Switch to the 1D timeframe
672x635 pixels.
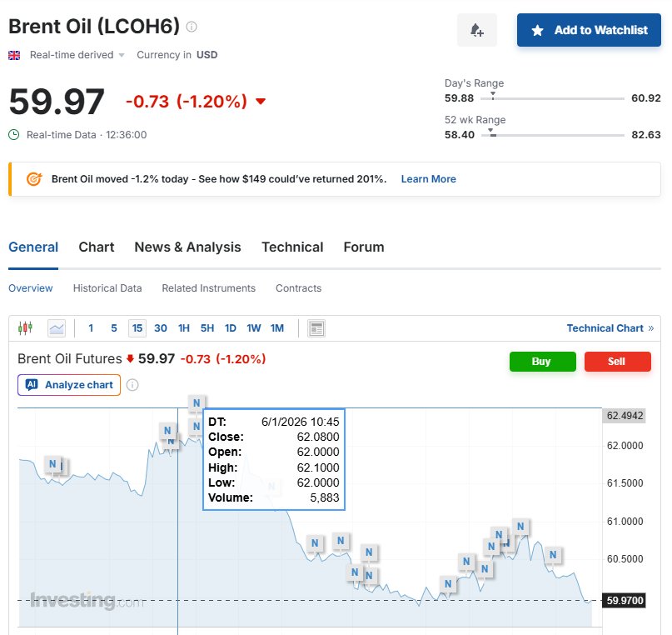pos(231,327)
